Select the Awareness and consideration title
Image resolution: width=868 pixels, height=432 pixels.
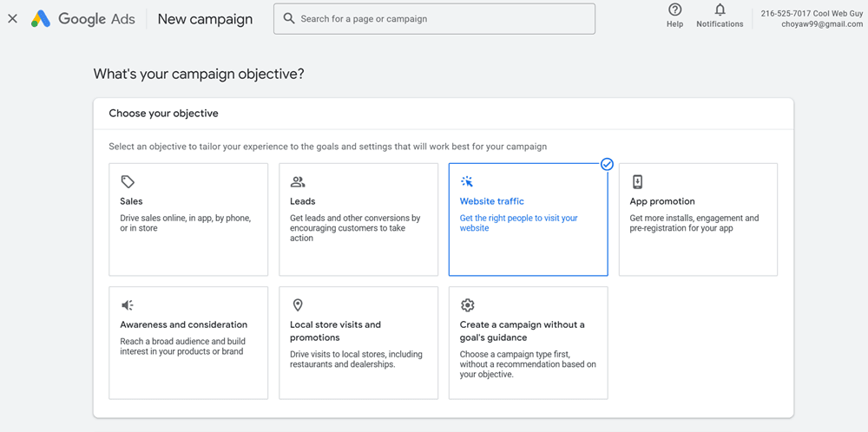[183, 324]
